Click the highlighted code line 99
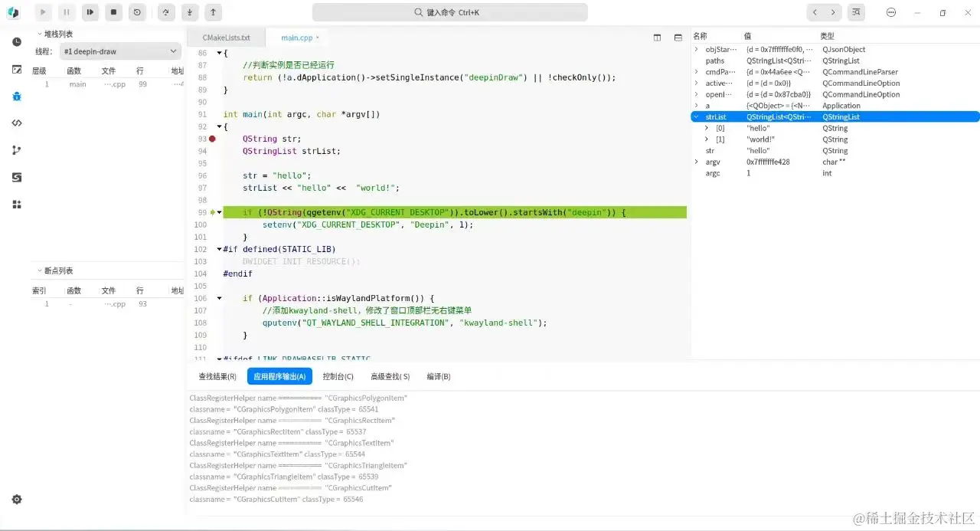The height and width of the screenshot is (531, 980). 455,212
